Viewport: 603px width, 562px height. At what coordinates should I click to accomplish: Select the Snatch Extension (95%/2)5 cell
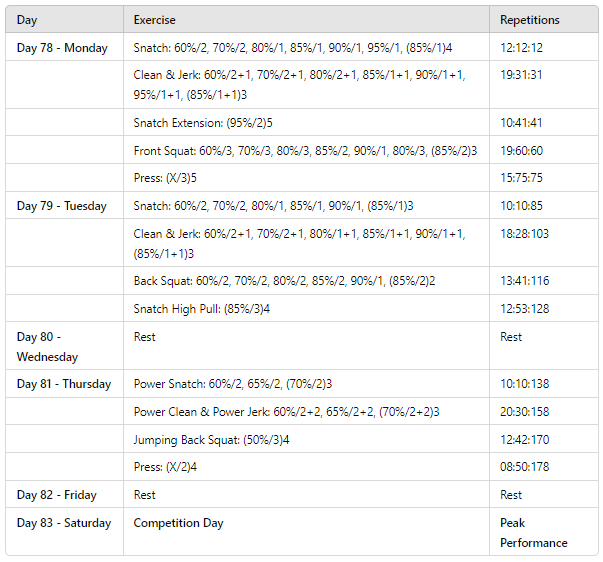coord(203,123)
